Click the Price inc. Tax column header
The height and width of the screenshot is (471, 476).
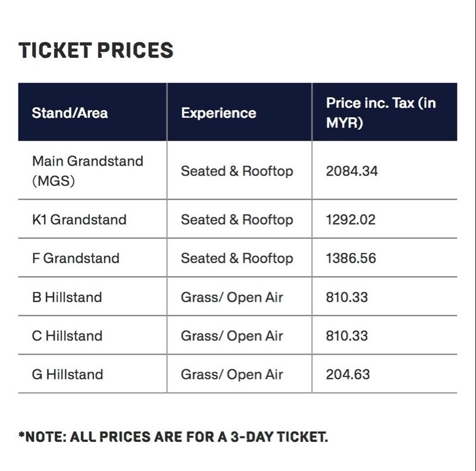coord(381,113)
